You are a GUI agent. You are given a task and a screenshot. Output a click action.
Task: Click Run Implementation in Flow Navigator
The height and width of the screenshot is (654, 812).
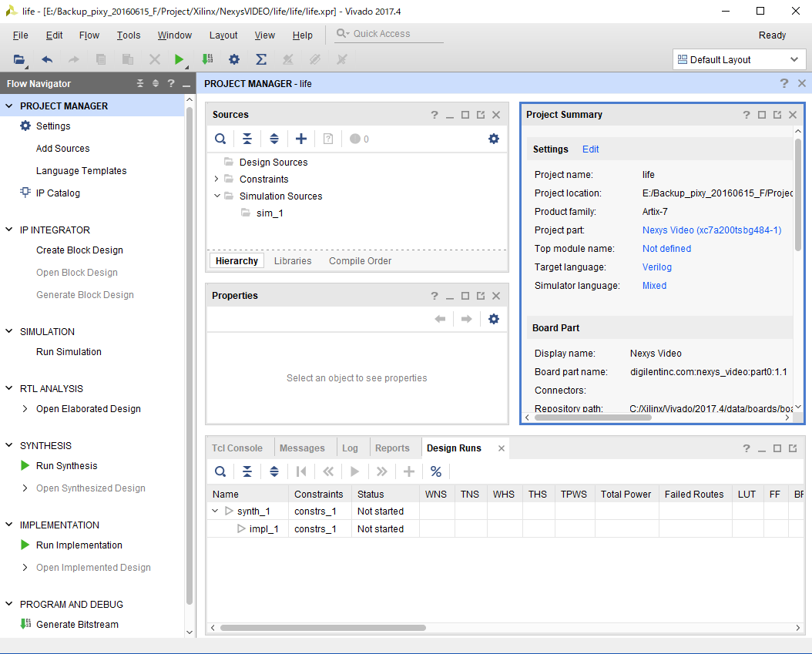[79, 545]
